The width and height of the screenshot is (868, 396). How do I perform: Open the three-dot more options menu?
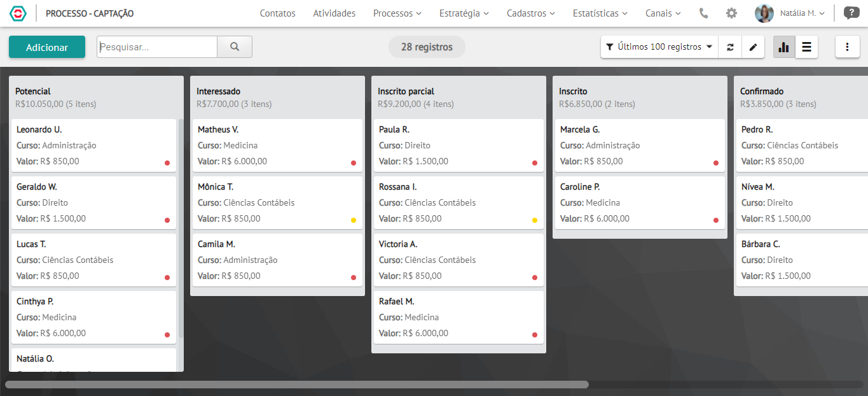[847, 46]
